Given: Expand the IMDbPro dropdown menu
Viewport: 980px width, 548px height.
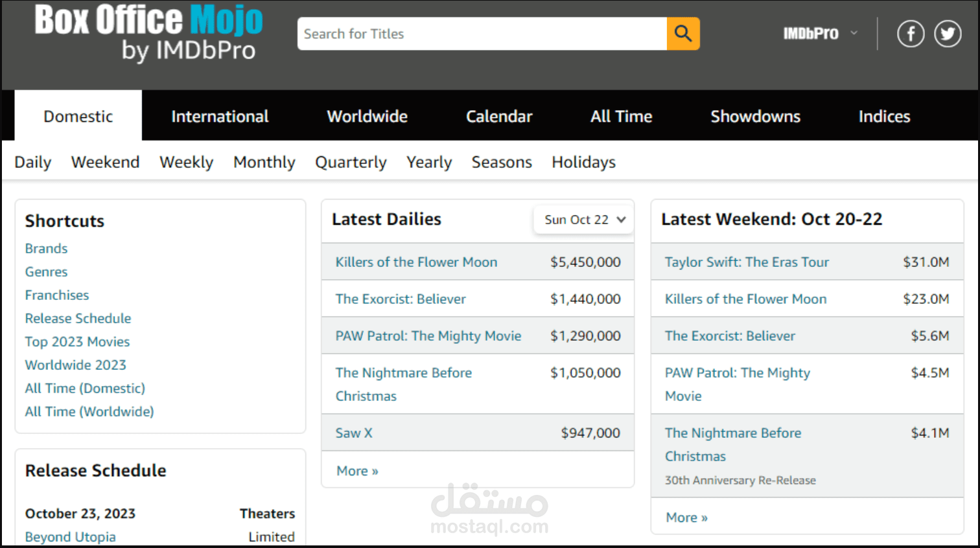Looking at the screenshot, I should point(820,34).
